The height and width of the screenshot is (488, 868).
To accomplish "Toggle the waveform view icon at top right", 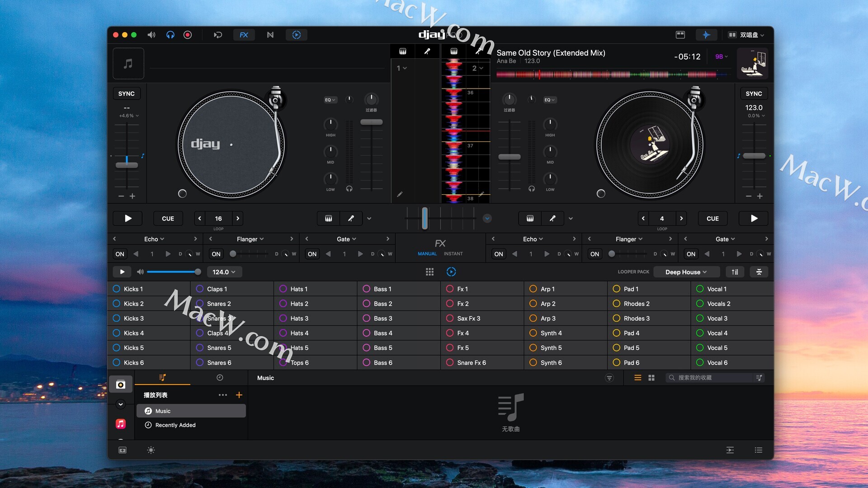I will (x=706, y=35).
